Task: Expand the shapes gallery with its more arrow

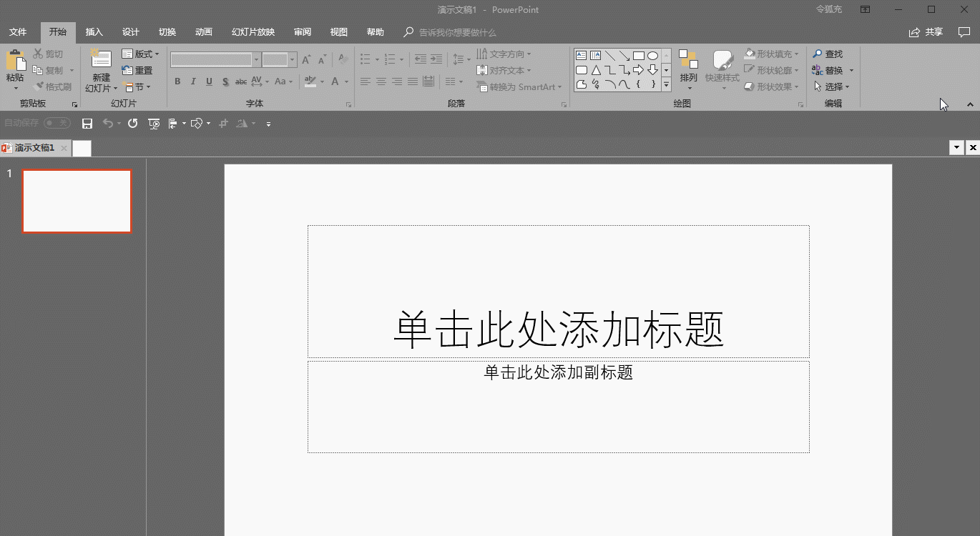Action: tap(666, 84)
